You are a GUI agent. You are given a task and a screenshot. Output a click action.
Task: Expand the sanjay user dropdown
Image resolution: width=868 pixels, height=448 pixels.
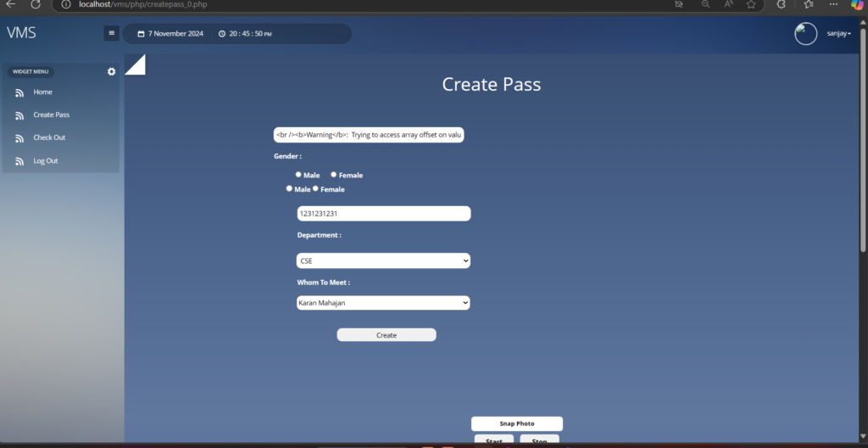[x=838, y=34]
